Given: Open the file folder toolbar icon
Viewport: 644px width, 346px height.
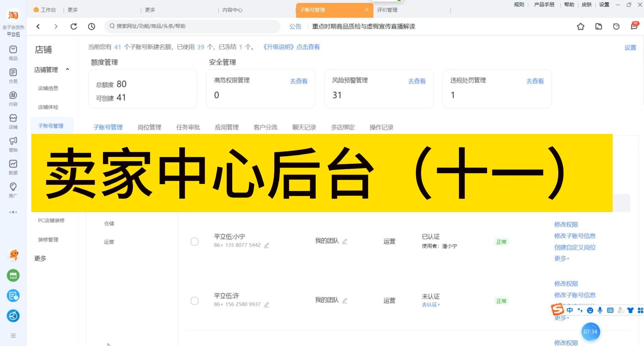Looking at the screenshot, I should 598,27.
